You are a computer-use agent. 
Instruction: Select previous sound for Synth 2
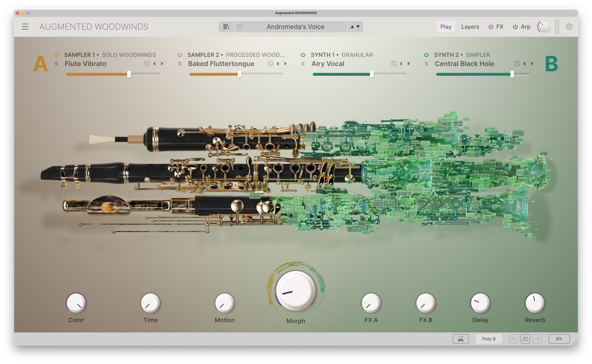pyautogui.click(x=524, y=64)
